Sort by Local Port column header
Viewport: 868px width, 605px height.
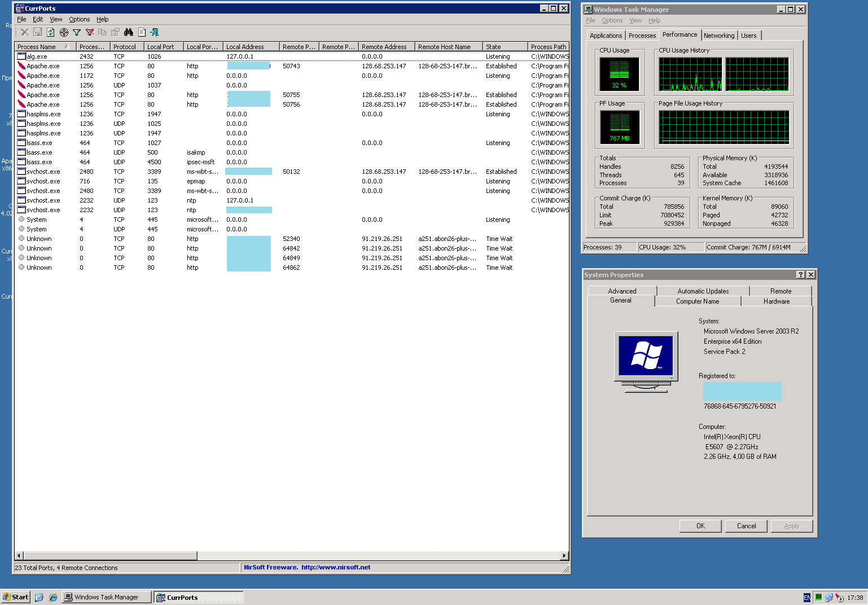point(164,47)
